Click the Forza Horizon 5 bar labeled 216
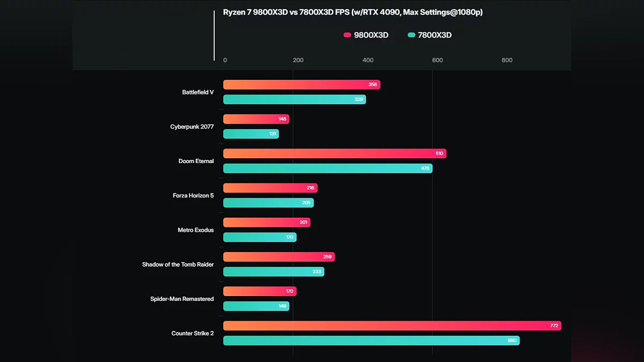The height and width of the screenshot is (362, 644). (270, 188)
